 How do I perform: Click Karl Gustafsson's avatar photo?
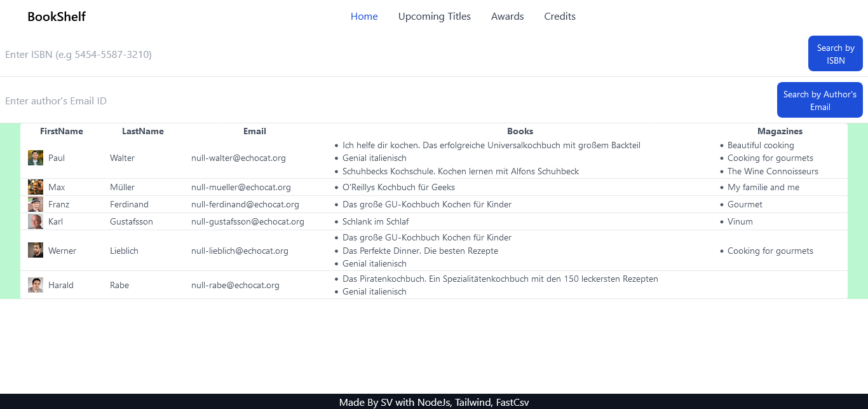coord(36,221)
